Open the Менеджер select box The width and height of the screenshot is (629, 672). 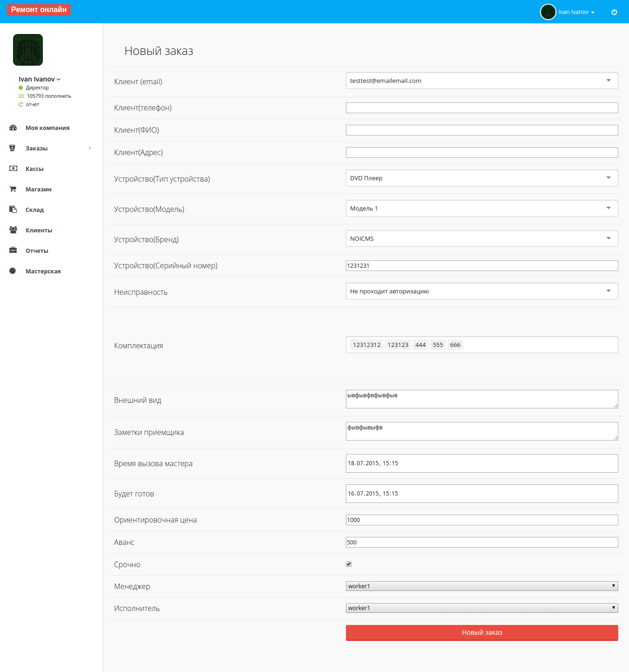(481, 586)
